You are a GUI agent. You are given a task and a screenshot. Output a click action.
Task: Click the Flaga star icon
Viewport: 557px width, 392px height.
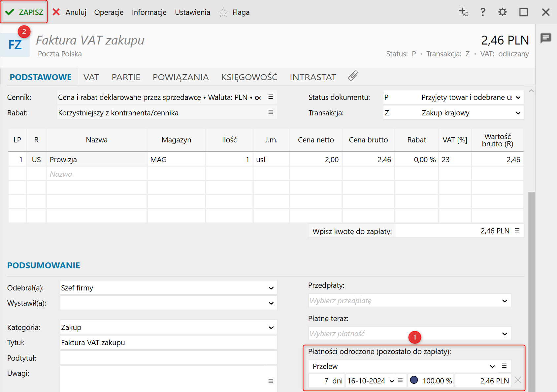[x=223, y=13]
